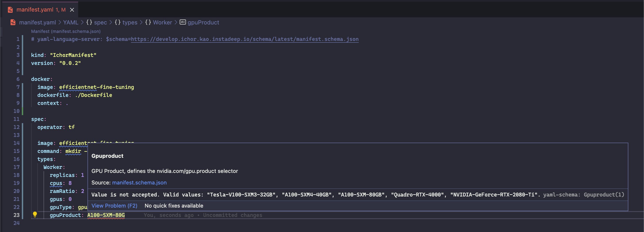Expand chevron after spec breadcrumb
This screenshot has width=644, height=232.
(110, 22)
